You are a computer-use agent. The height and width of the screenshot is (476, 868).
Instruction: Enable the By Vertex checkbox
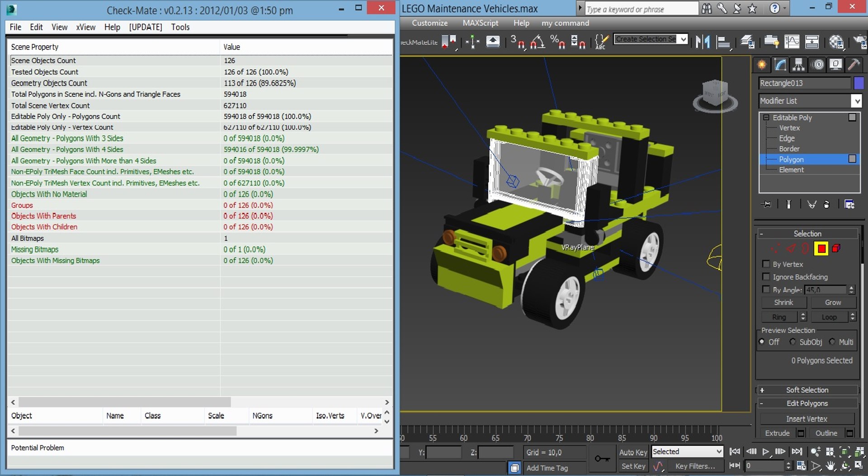(766, 264)
